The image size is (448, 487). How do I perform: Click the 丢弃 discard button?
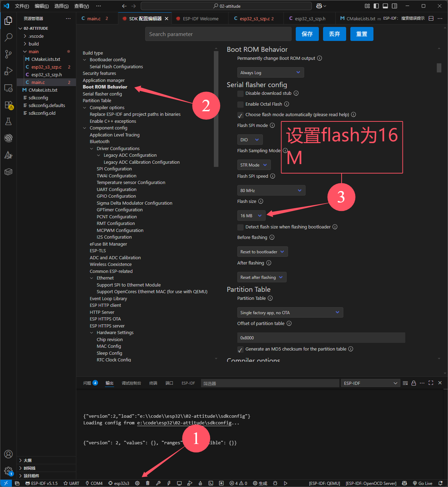(x=335, y=34)
